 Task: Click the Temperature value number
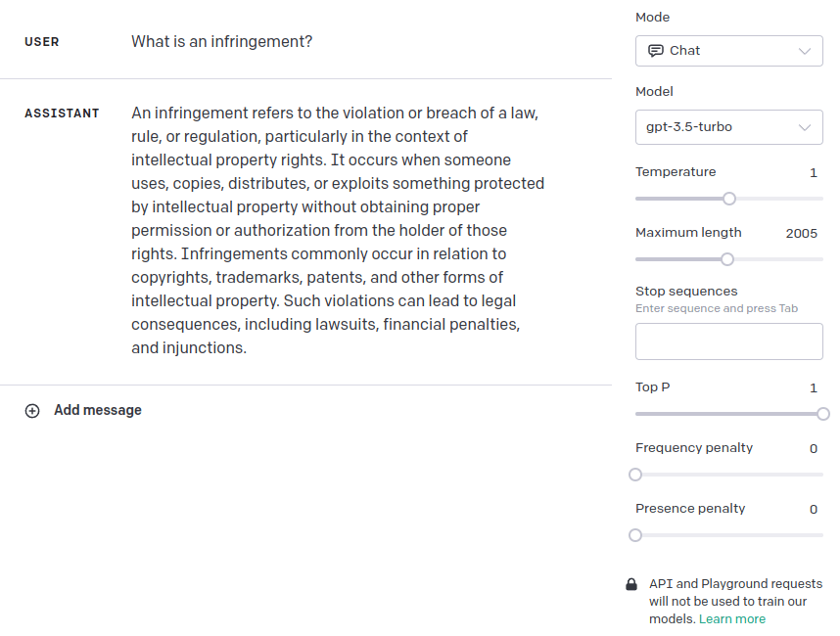click(x=814, y=172)
